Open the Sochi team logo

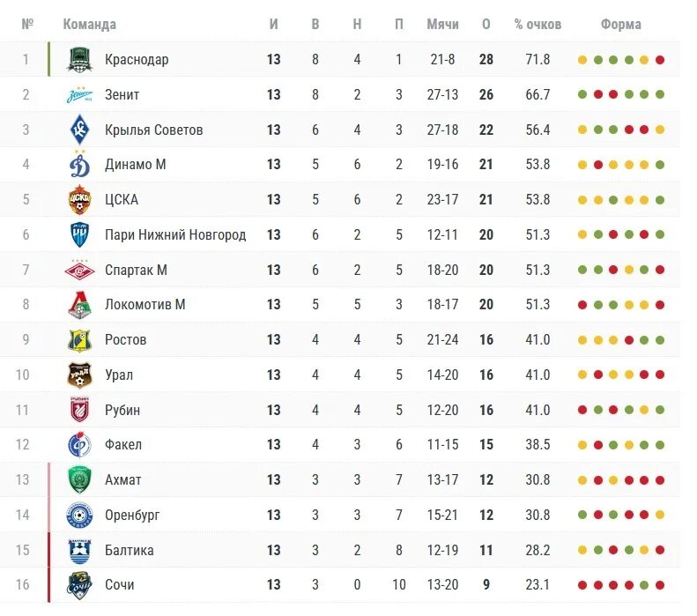[79, 585]
